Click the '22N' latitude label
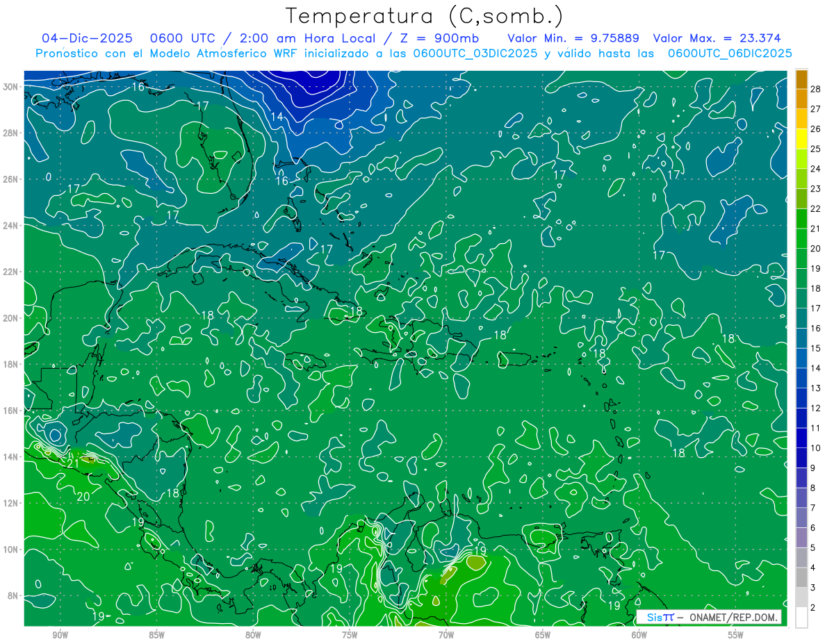The height and width of the screenshot is (644, 834). (x=10, y=272)
